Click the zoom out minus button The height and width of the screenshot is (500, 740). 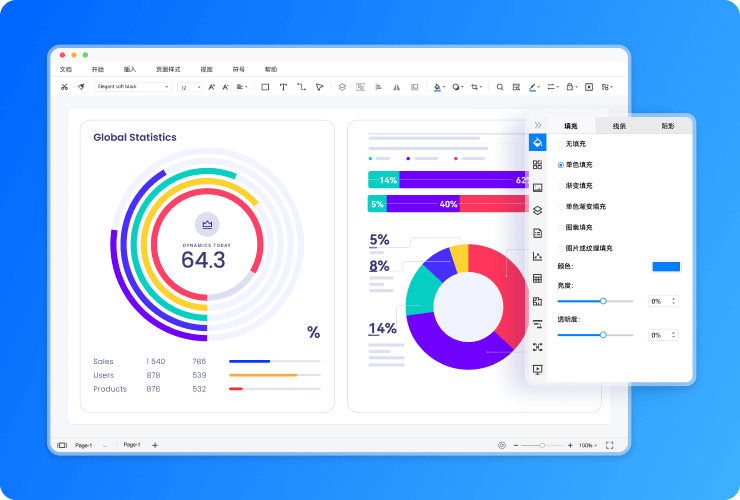[516, 445]
